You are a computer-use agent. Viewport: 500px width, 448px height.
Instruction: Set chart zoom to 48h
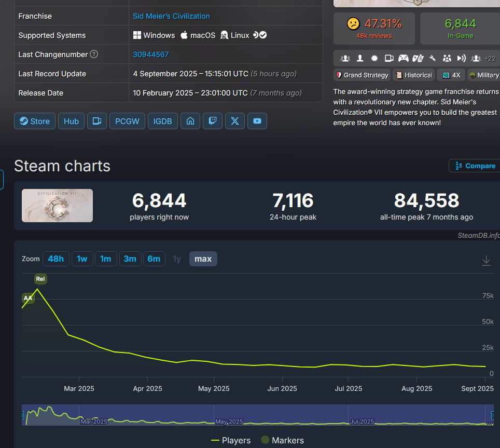tap(56, 259)
